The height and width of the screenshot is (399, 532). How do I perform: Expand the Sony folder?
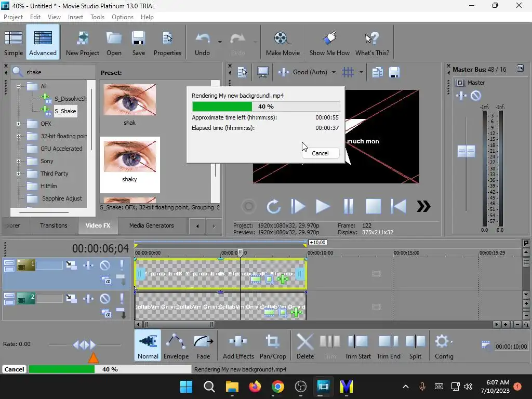(18, 162)
